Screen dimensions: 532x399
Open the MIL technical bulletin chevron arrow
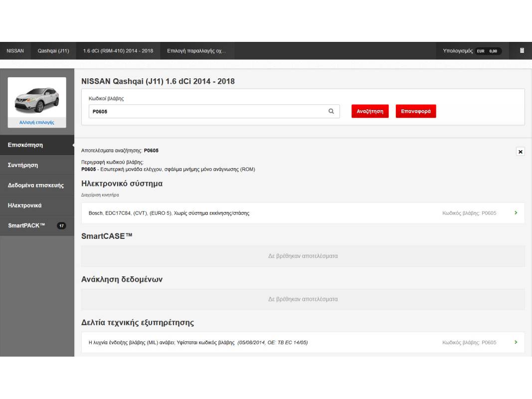click(516, 342)
